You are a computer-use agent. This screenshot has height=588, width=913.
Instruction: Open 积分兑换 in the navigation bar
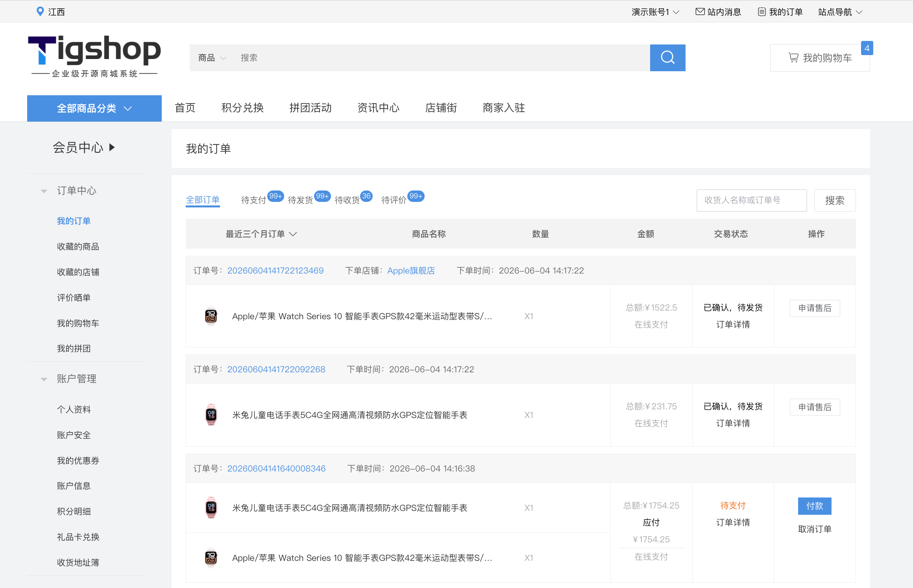pos(242,108)
